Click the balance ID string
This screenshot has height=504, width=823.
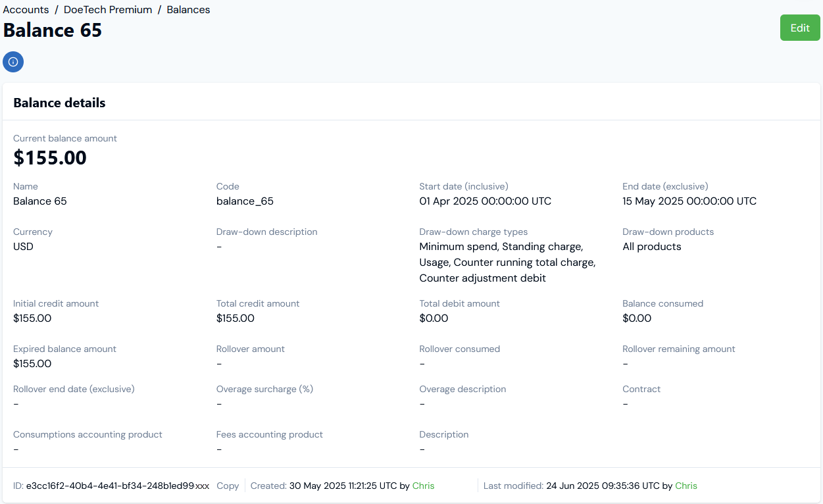tap(117, 486)
